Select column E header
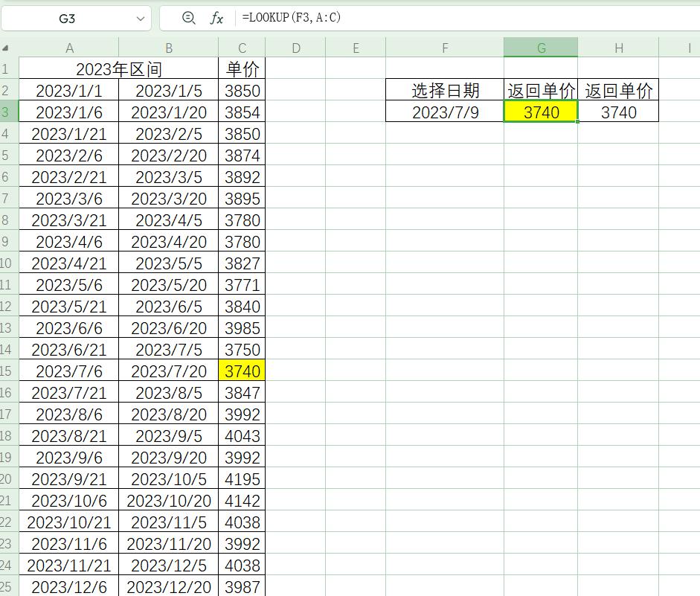700x596 pixels. pyautogui.click(x=356, y=48)
